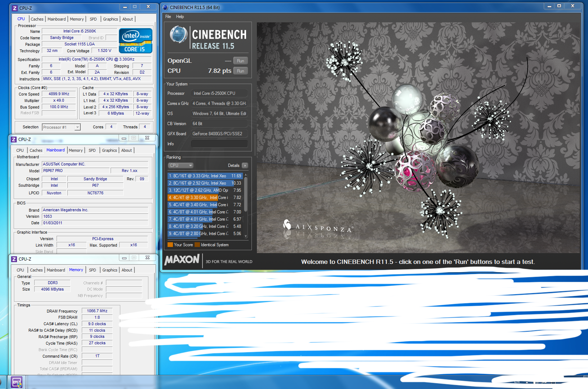Click the MAXON logo in Cinebench
The image size is (588, 389).
click(x=182, y=260)
